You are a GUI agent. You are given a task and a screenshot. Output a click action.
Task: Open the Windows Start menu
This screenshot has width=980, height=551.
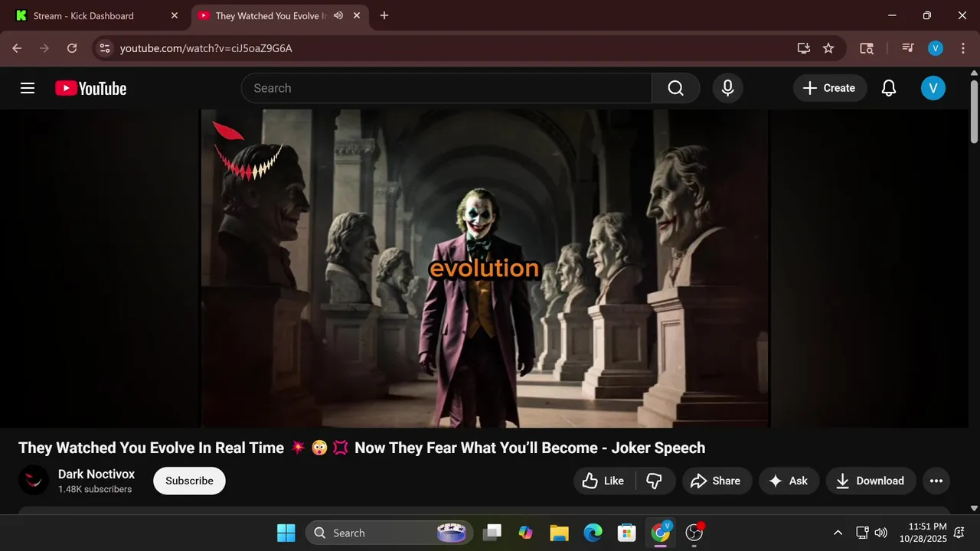click(286, 533)
